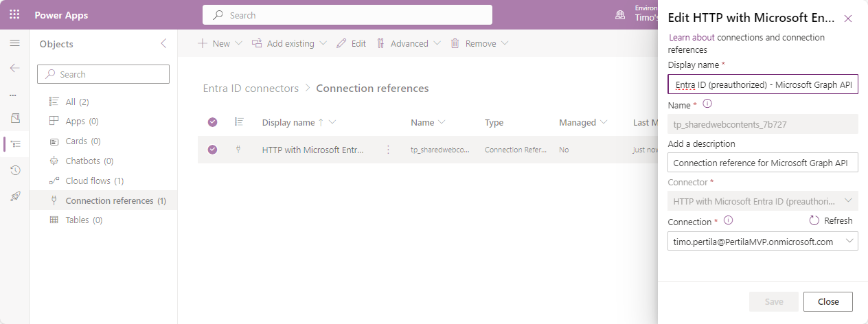Click the back arrow in left rail
Screen dimensions: 868x324
pyautogui.click(x=14, y=68)
